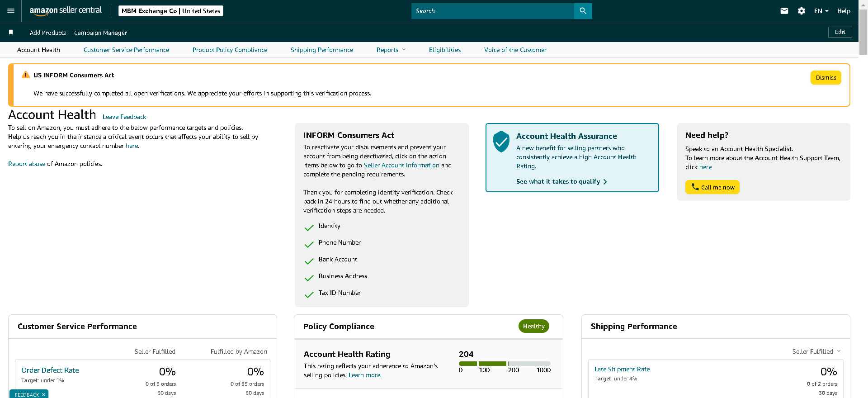Click 'Target: under 4%' text

[616, 379]
